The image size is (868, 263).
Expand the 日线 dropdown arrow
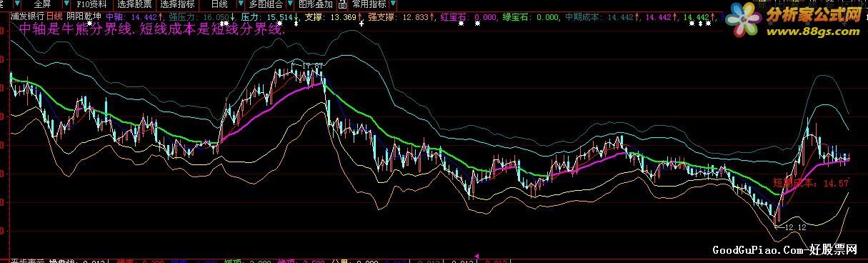pos(241,4)
